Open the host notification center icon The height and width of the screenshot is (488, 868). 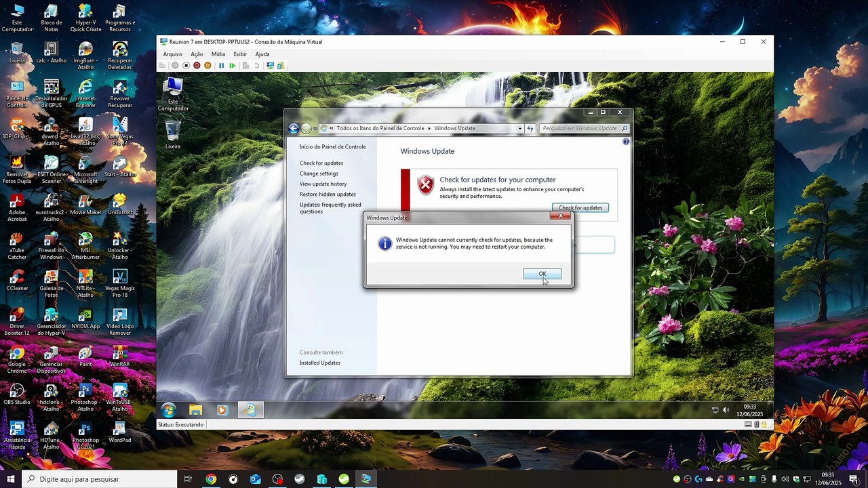click(x=854, y=479)
